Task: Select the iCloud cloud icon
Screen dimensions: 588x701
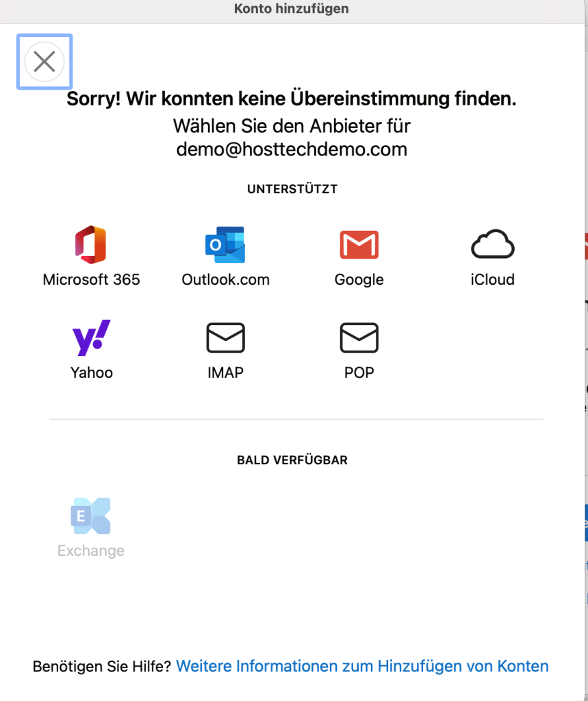Action: click(492, 244)
